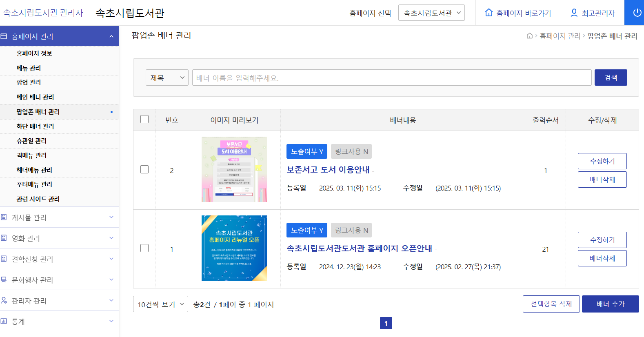
Task: Click 링크사용 N badge on banner 1
Action: pyautogui.click(x=351, y=230)
